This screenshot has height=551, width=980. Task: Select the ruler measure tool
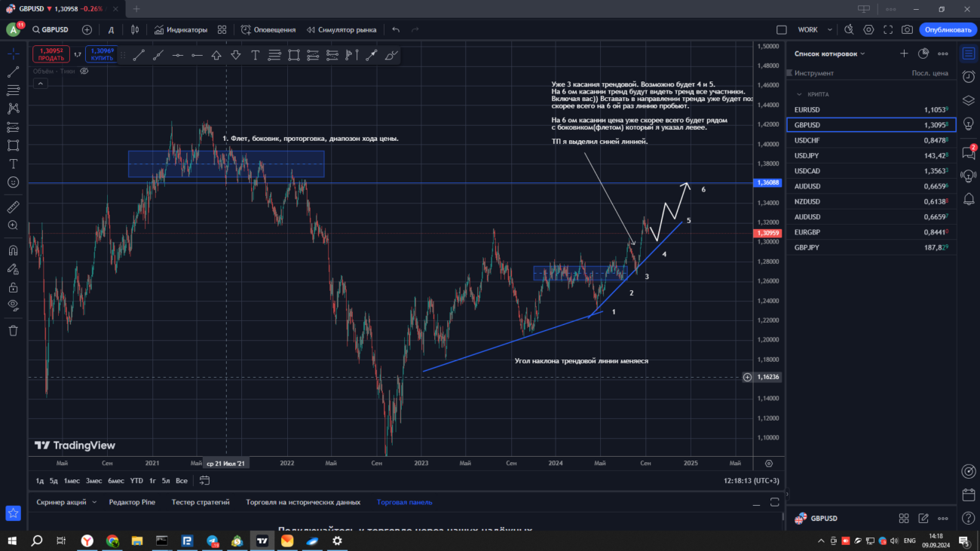point(13,207)
